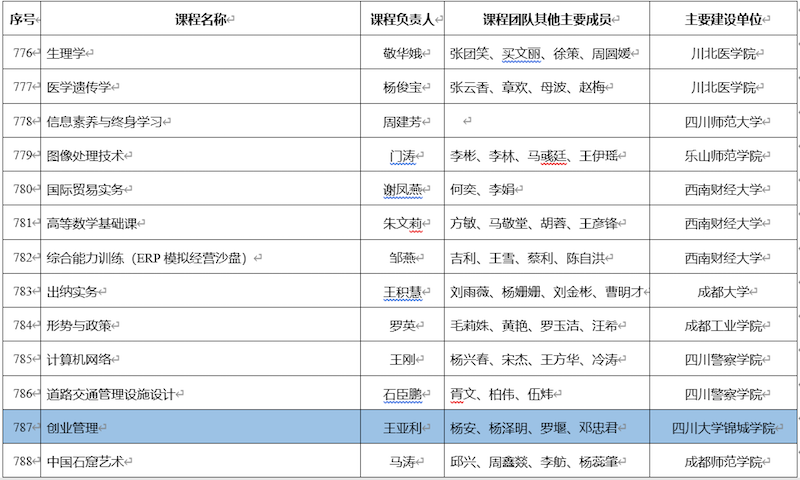Click the header 课程团队其他主要成员
Viewport: 800px width, 480px height.
click(x=547, y=19)
